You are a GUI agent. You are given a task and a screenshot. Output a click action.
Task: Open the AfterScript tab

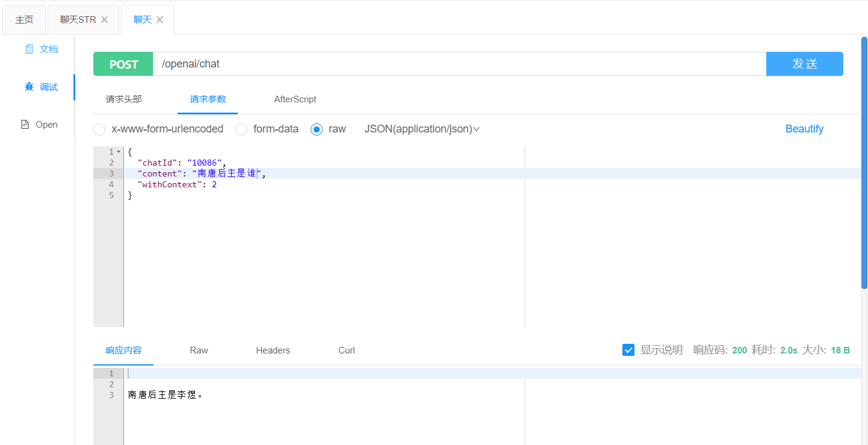pos(295,99)
